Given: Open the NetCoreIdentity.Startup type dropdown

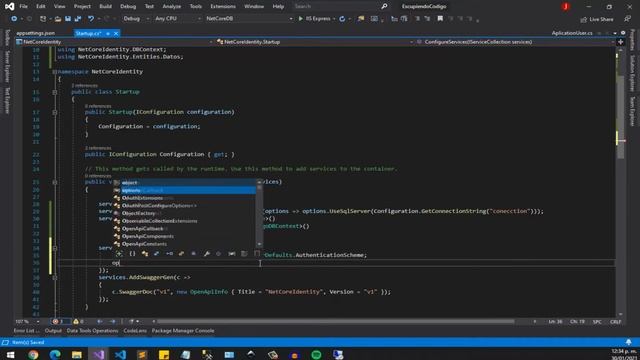Looking at the screenshot, I should tap(314, 42).
